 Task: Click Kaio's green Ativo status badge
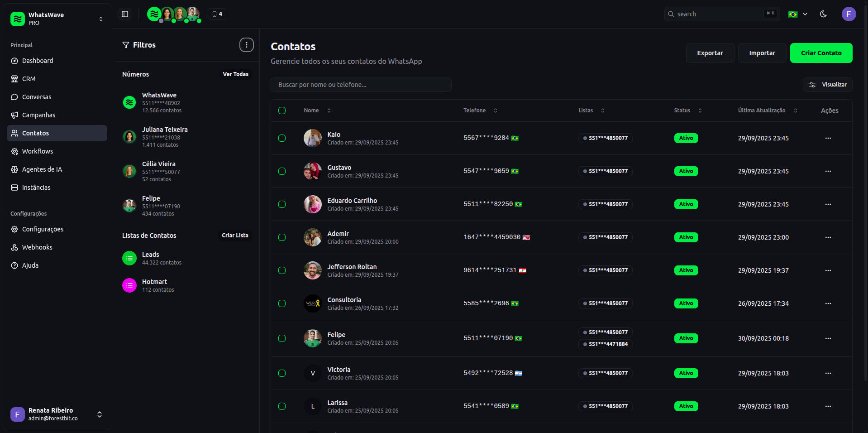point(686,138)
